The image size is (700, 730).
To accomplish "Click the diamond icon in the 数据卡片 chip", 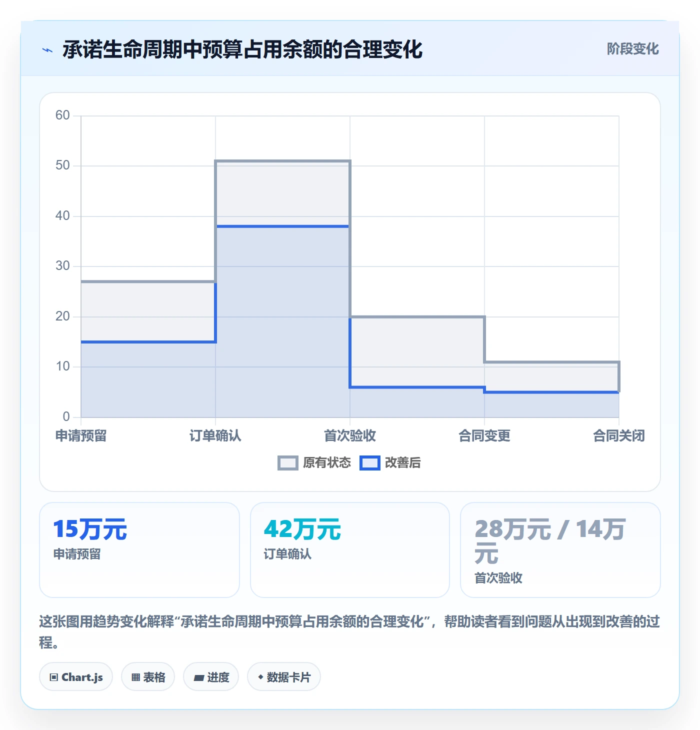I will click(260, 677).
